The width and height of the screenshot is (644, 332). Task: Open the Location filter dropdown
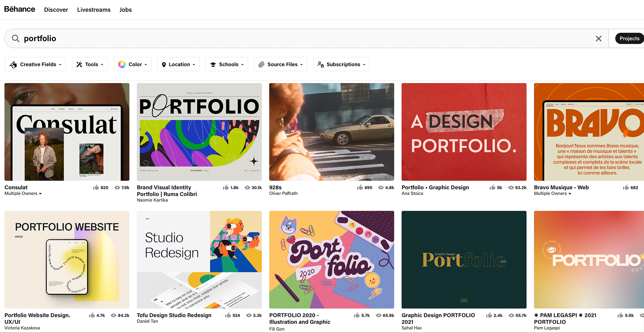pyautogui.click(x=178, y=64)
